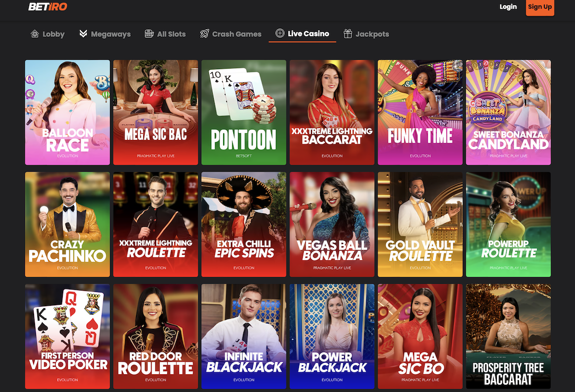The width and height of the screenshot is (575, 392).
Task: Play Crazy Pachinko by Evolution
Action: click(68, 224)
